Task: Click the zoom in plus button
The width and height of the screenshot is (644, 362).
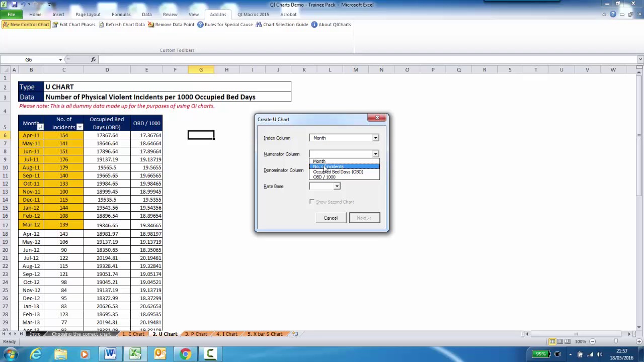Action: pos(639,341)
